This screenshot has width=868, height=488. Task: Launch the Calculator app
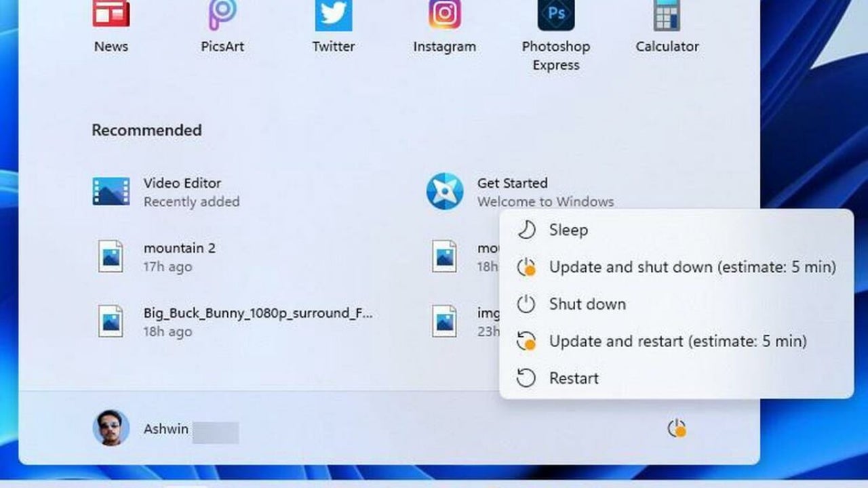click(667, 14)
